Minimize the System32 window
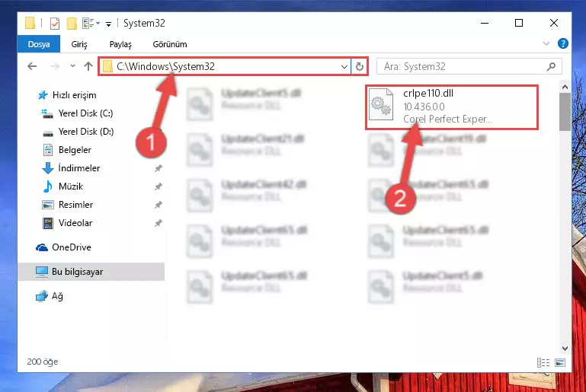This screenshot has width=586, height=392. tap(485, 23)
